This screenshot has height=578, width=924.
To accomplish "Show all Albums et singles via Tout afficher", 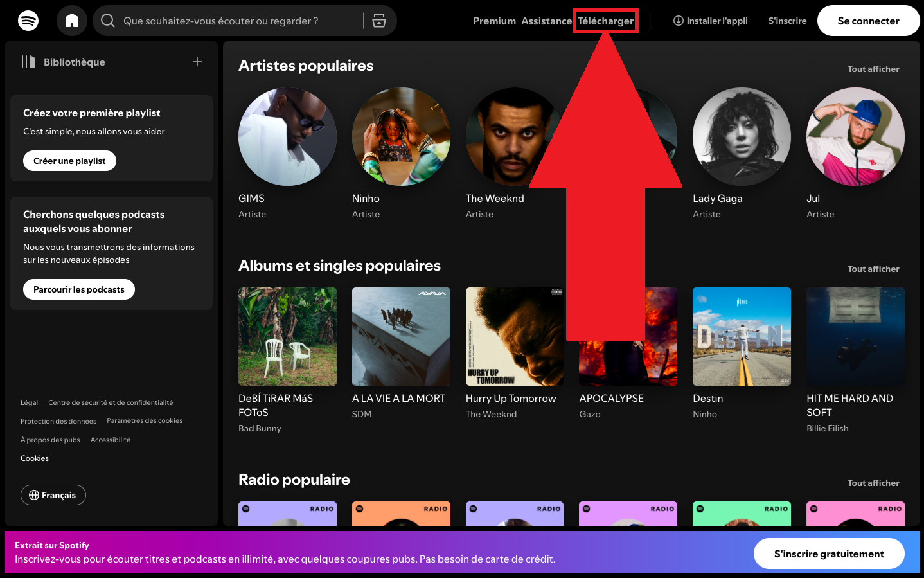I will tap(873, 269).
